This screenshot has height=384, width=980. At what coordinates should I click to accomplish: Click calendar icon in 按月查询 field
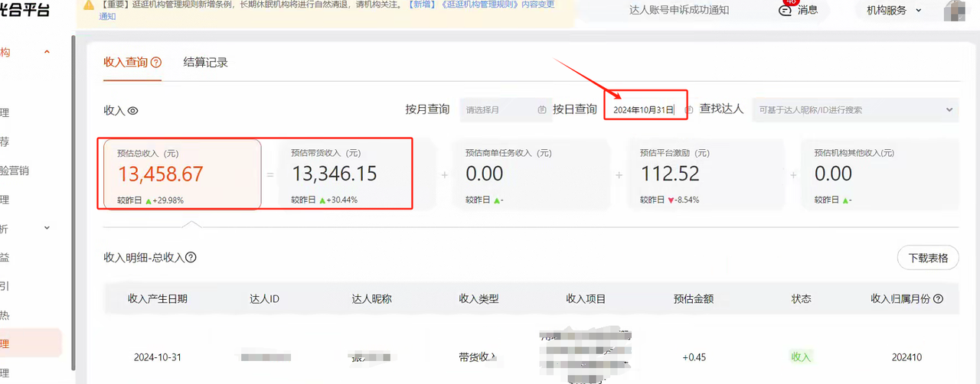click(x=542, y=110)
